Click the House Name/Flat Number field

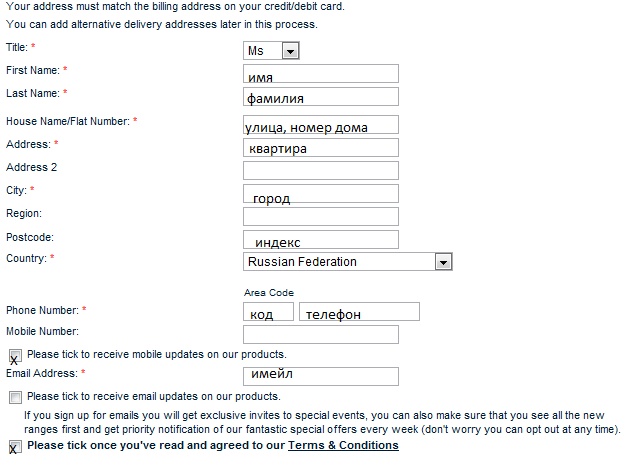point(321,125)
